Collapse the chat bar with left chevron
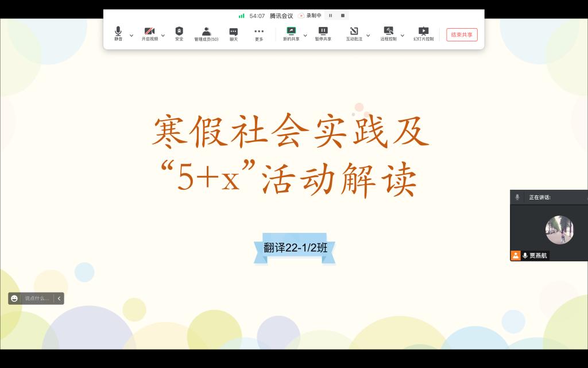 (59, 298)
